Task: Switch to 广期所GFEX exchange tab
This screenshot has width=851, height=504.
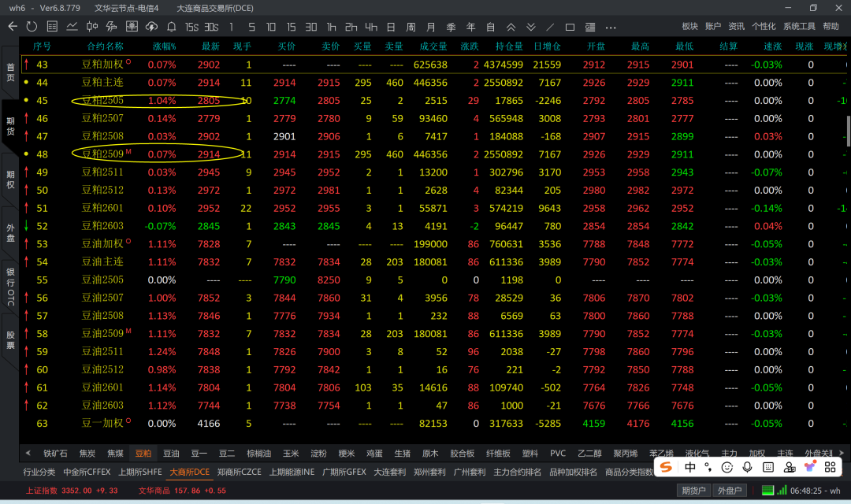Action: click(344, 472)
